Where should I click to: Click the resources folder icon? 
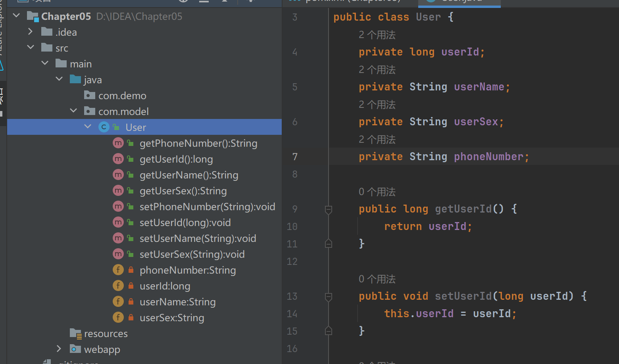coord(75,333)
